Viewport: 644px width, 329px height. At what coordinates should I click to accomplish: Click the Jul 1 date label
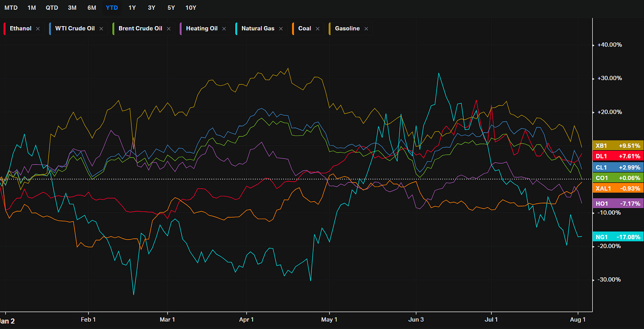pos(491,319)
